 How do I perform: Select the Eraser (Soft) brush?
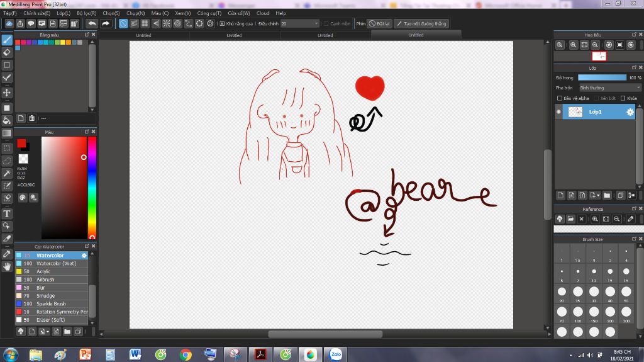(x=52, y=320)
